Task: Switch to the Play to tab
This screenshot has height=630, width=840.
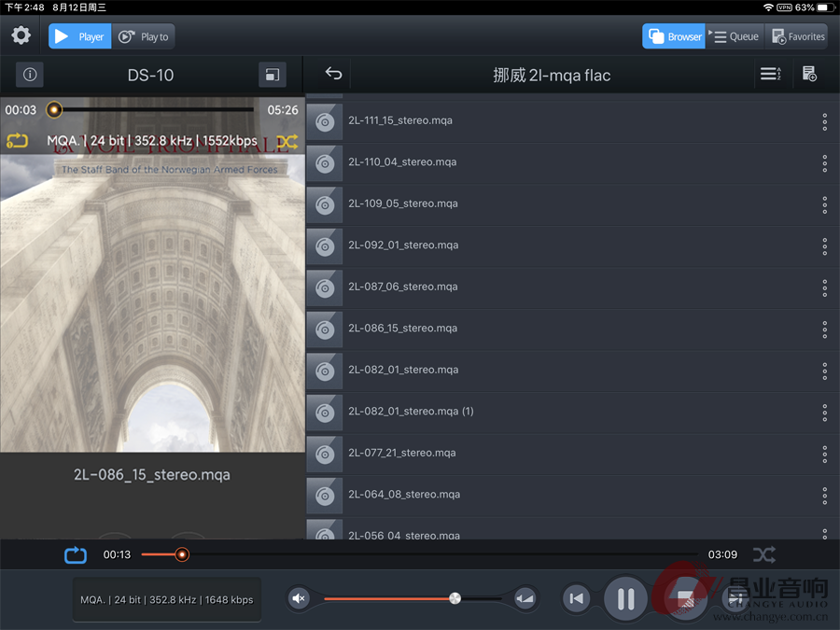Action: click(143, 36)
